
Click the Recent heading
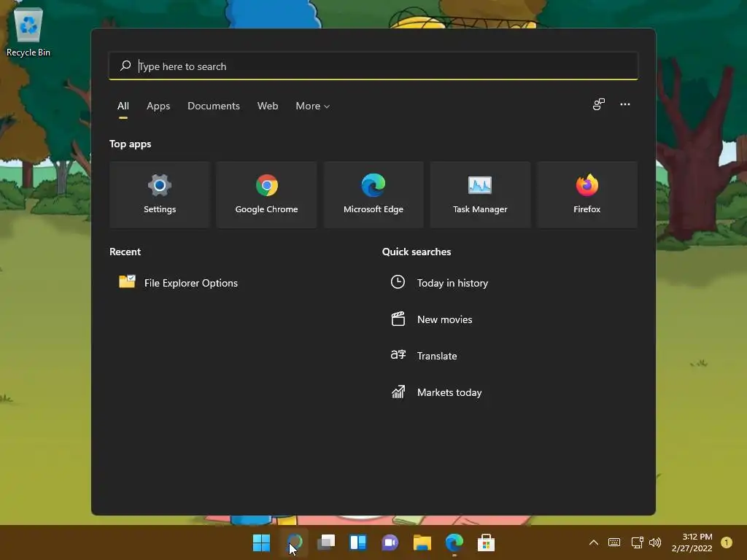(x=125, y=252)
